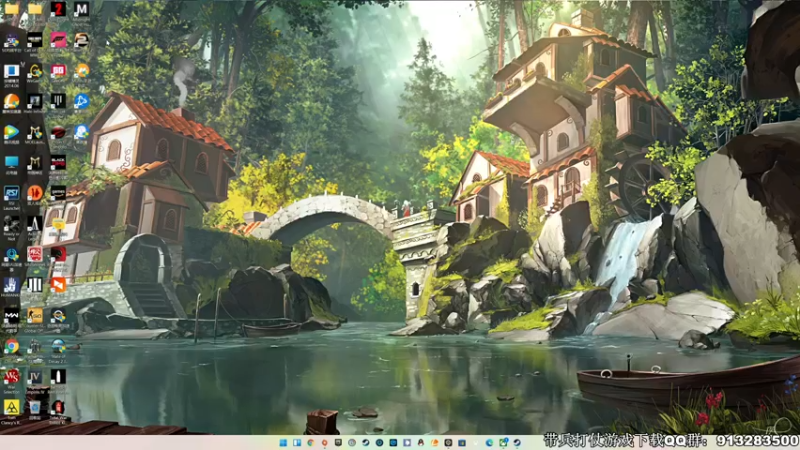Open Chrome from the taskbar
The height and width of the screenshot is (450, 800).
pos(311,442)
